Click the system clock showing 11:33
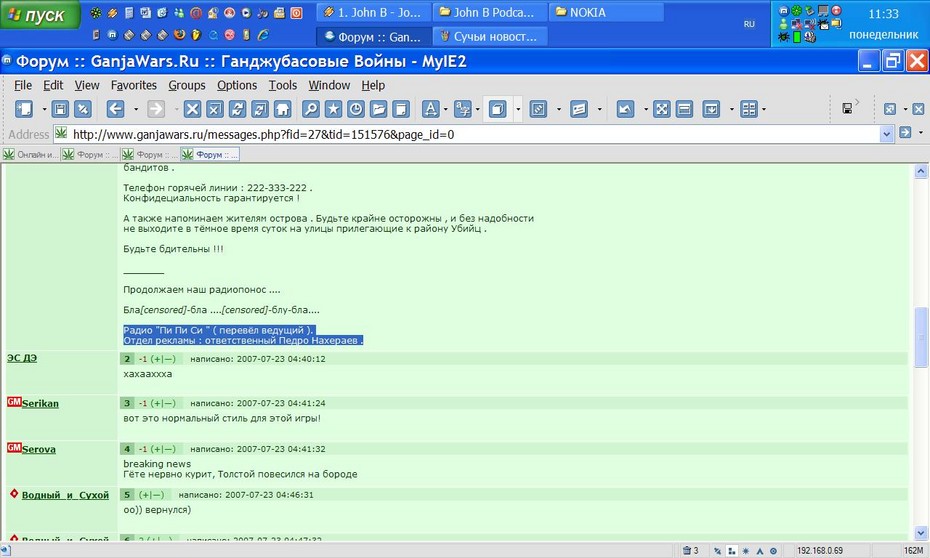This screenshot has height=558, width=930. [x=883, y=14]
